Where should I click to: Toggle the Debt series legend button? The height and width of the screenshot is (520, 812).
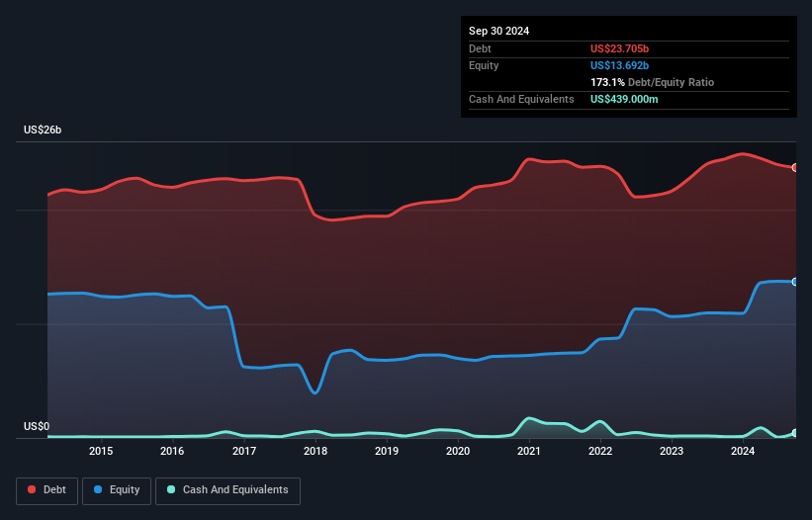[47, 490]
